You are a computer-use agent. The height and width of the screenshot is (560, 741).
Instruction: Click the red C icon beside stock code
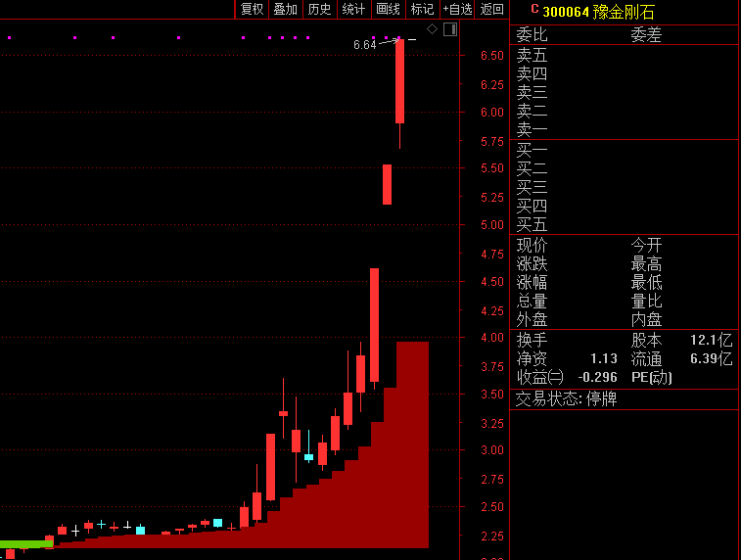click(534, 9)
